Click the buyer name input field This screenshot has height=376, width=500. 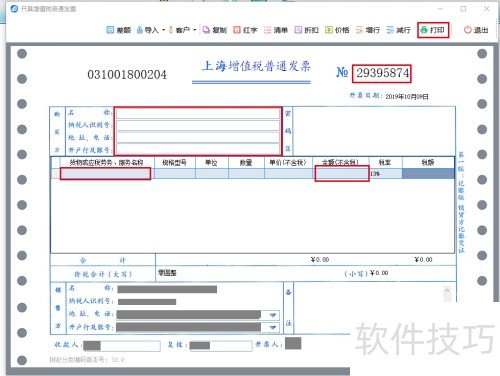[x=198, y=114]
